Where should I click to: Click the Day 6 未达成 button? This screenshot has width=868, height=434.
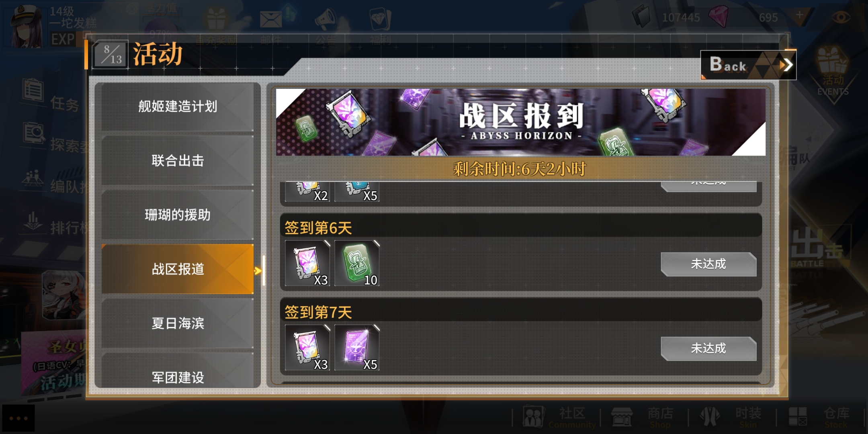(x=708, y=264)
